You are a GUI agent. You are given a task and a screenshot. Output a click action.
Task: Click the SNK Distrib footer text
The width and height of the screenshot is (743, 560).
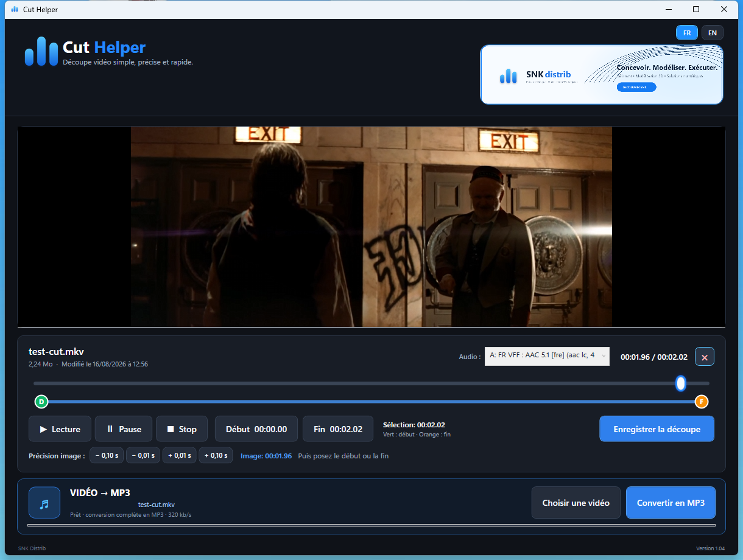point(32,548)
